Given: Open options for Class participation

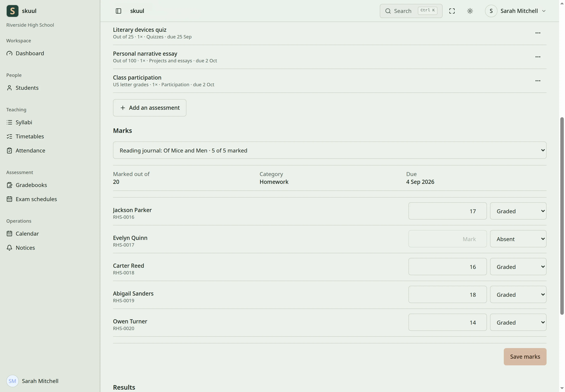Looking at the screenshot, I should (538, 81).
